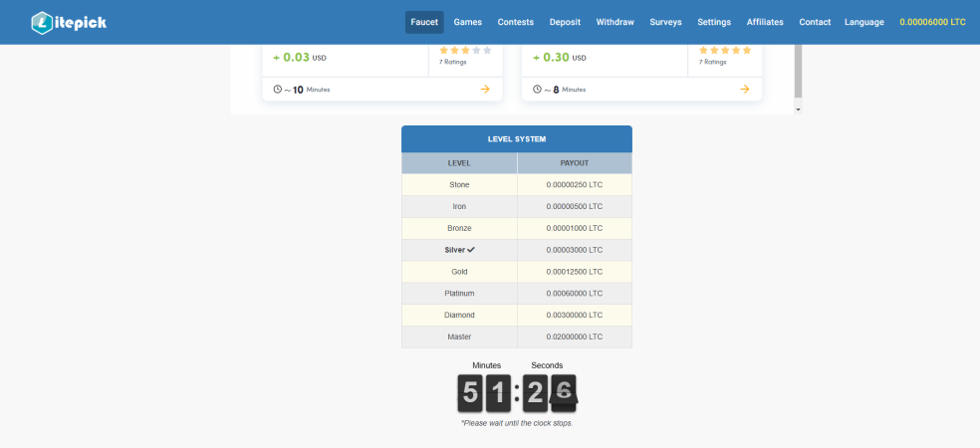Click the 0.00006000 LTC balance

tap(932, 22)
